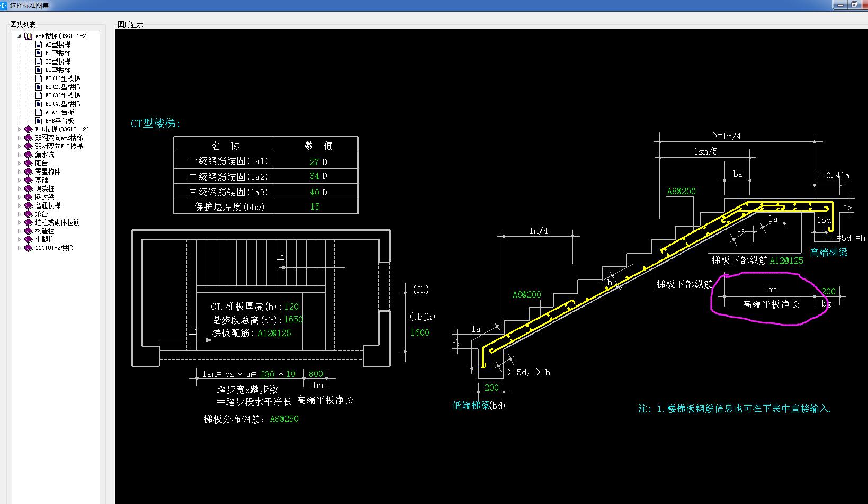Click the BT型楼梯 document icon
Screen dimensions: 868x504
click(x=39, y=53)
